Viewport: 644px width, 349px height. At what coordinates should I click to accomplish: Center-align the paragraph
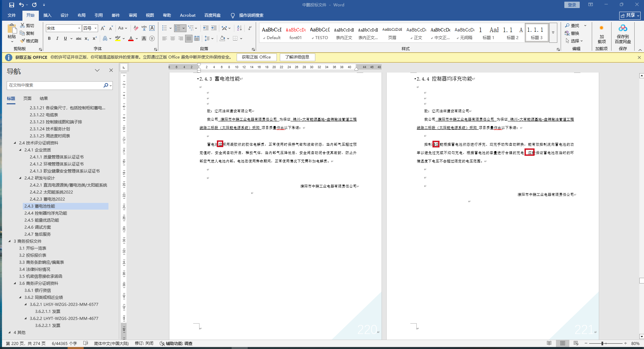pos(173,38)
